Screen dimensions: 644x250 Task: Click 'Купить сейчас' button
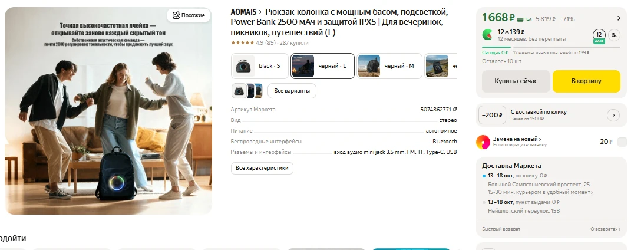coord(516,81)
